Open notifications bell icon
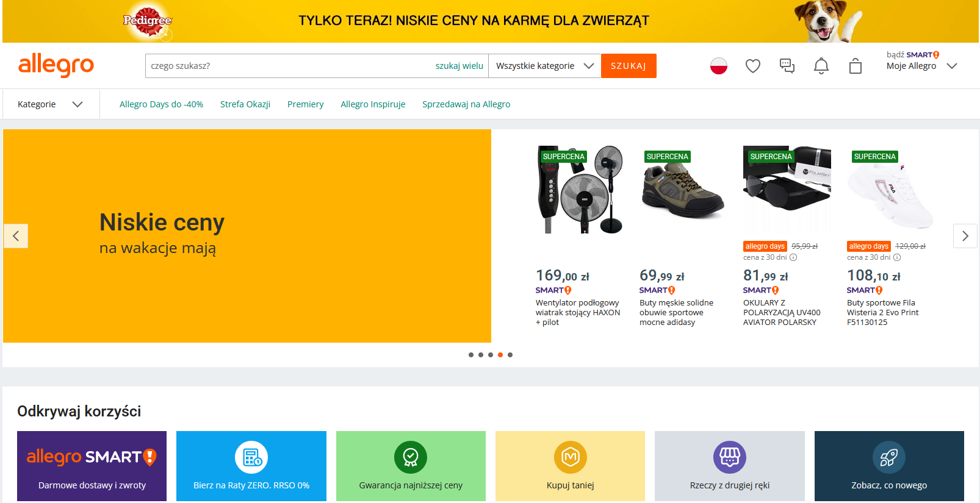 pos(821,66)
